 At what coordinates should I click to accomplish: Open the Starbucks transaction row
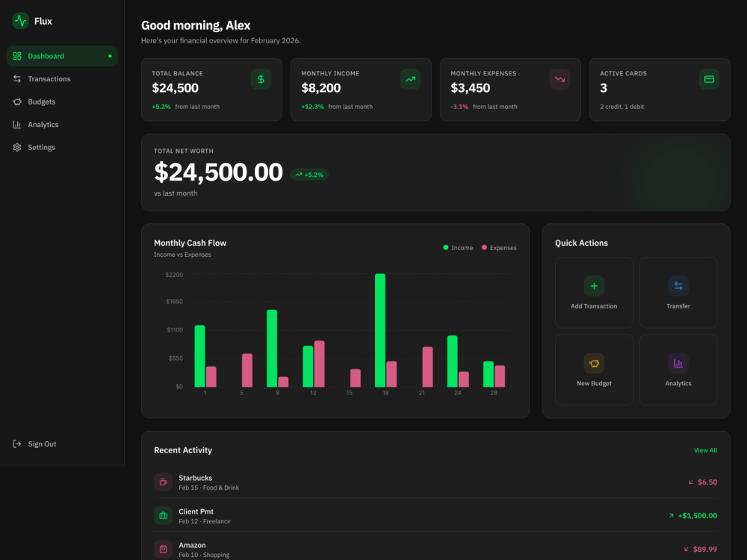pos(436,482)
